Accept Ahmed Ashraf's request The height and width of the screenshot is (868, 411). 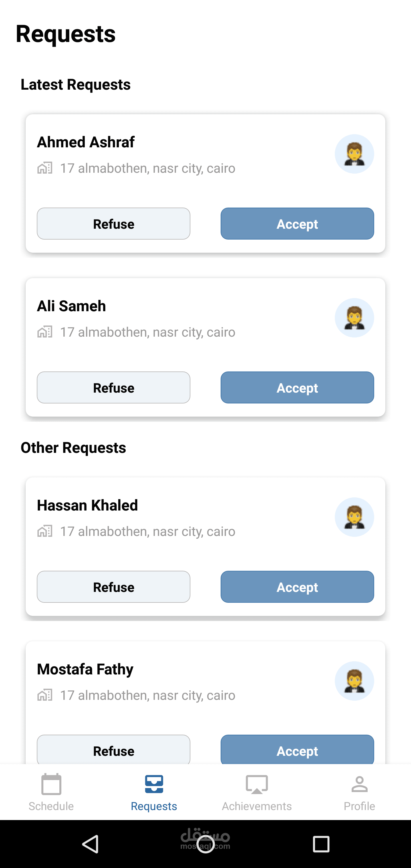(x=297, y=224)
